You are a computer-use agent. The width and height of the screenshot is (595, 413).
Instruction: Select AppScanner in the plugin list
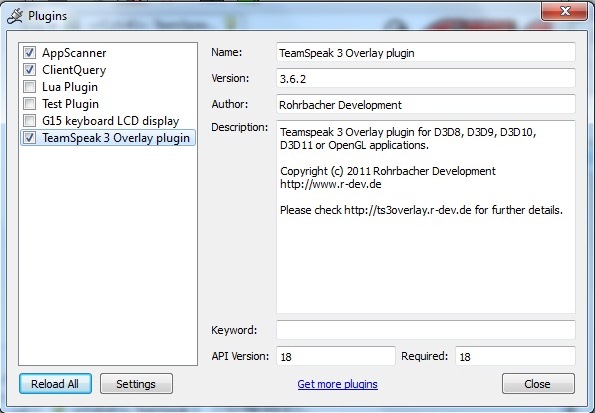[74, 53]
